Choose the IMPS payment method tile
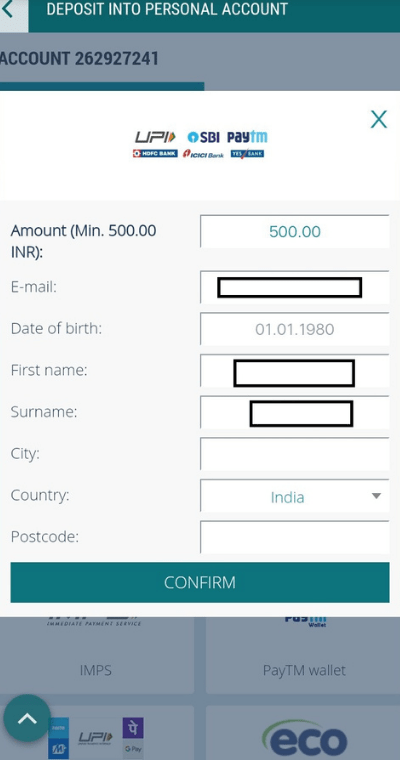400x760 pixels. (96, 654)
